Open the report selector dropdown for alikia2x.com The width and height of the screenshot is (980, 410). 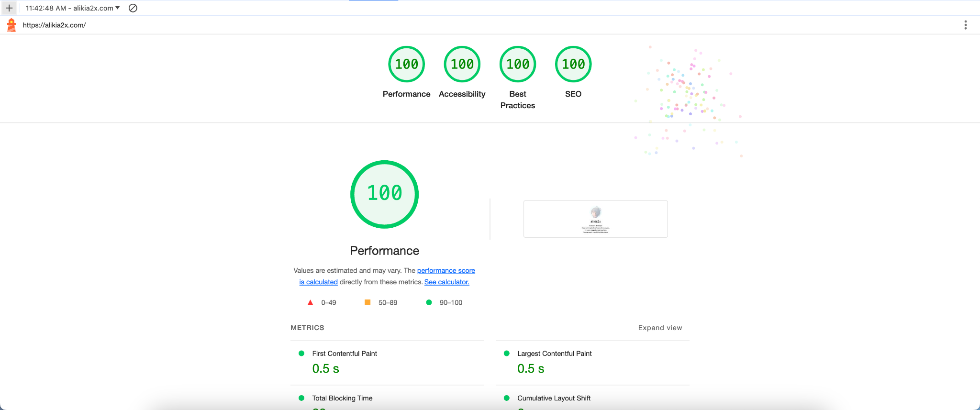pyautogui.click(x=73, y=8)
